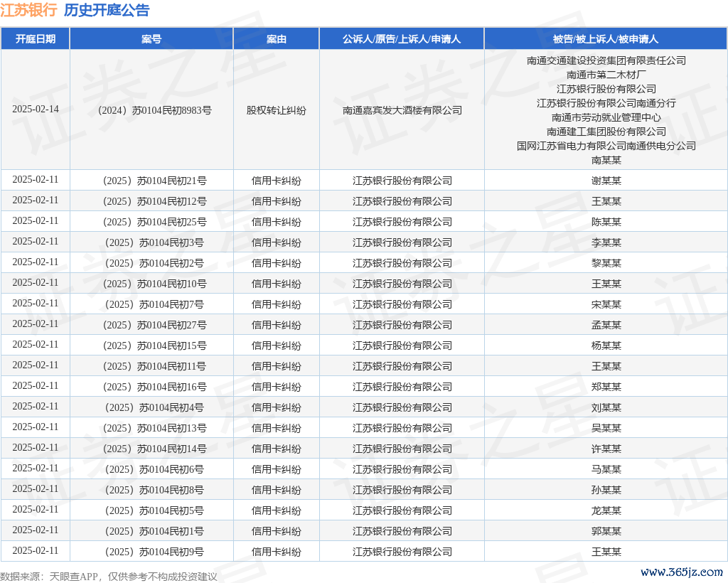Click defendant 吴某某
This screenshot has height=583, width=728.
606,428
